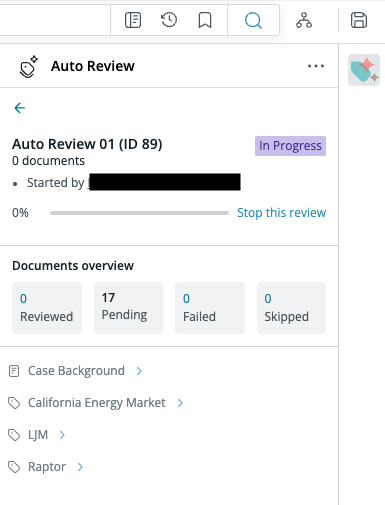Click the review progress bar

click(139, 213)
